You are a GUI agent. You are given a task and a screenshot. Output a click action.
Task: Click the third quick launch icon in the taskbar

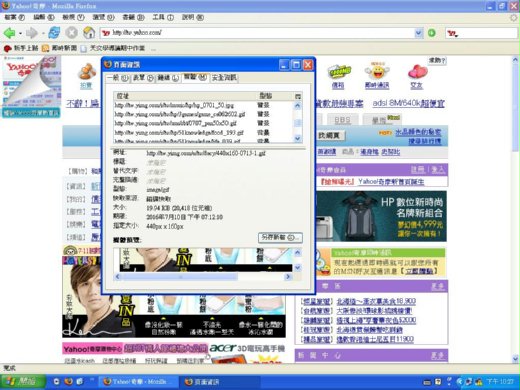[x=80, y=381]
